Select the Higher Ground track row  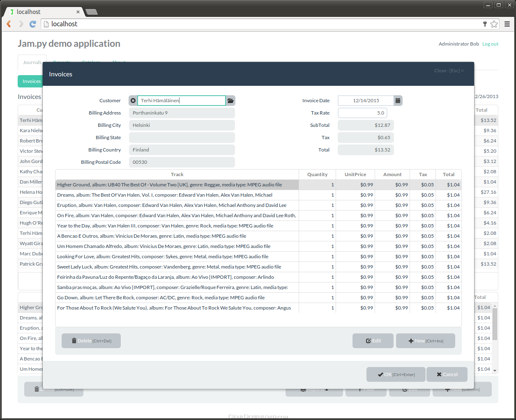coord(258,185)
